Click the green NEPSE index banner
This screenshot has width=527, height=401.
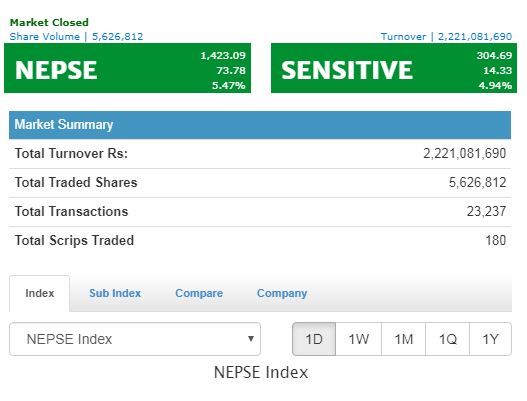point(127,68)
